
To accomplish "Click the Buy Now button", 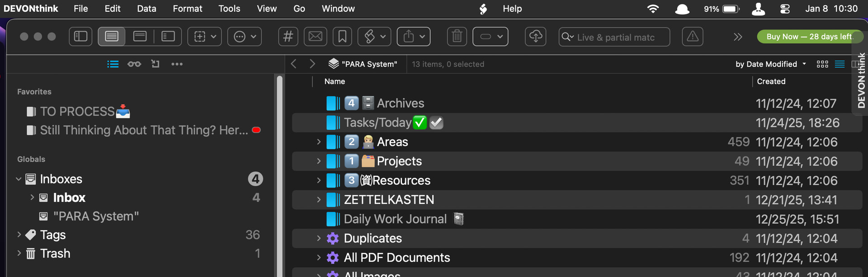I will coord(808,37).
